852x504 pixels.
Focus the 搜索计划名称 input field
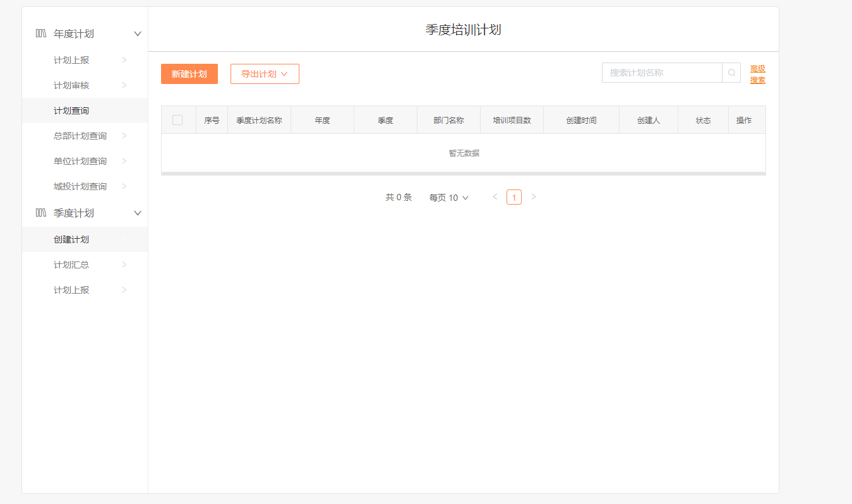(x=662, y=73)
